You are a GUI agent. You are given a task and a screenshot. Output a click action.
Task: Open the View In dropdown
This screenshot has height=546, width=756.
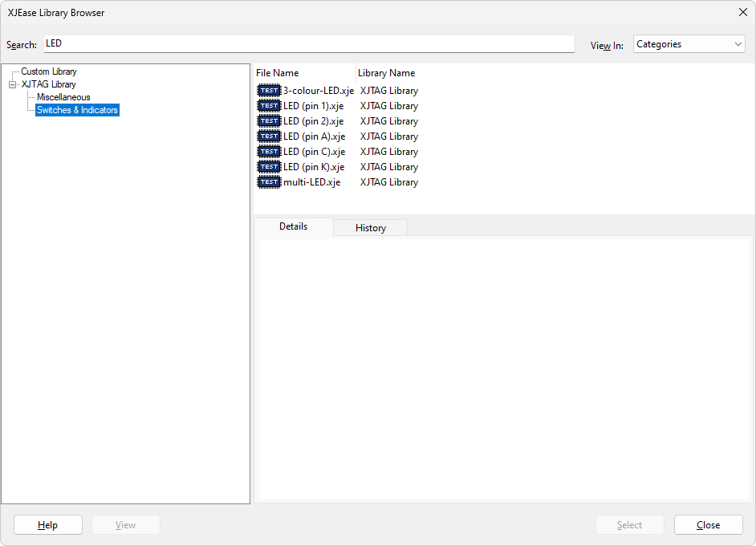[x=689, y=44]
